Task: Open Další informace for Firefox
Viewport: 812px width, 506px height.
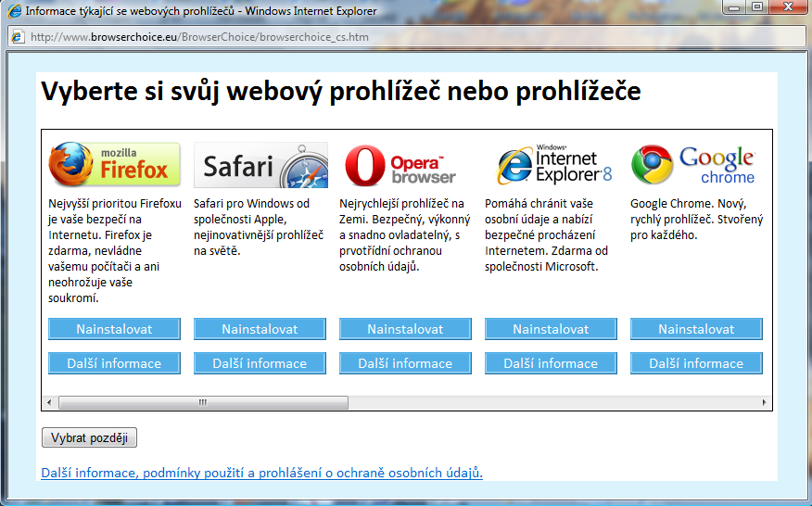Action: [x=114, y=363]
